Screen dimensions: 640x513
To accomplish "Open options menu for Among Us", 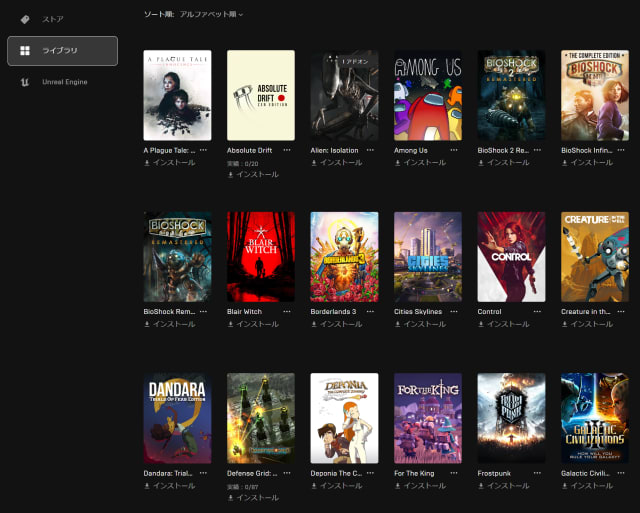I will coord(454,150).
